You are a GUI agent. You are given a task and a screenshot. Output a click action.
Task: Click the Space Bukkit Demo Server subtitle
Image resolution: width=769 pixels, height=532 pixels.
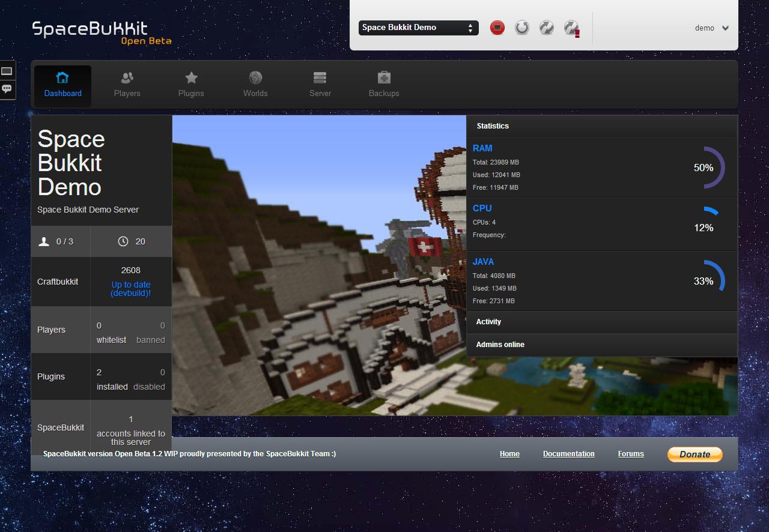pos(88,210)
